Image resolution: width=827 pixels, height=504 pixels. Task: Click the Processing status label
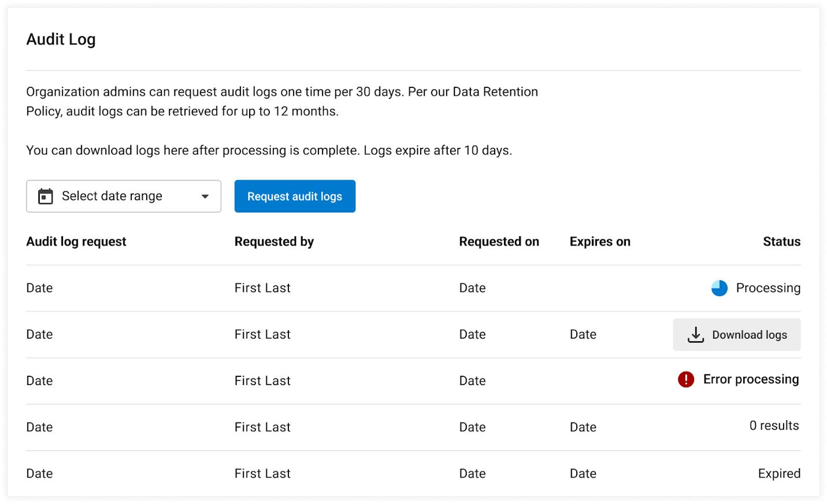pyautogui.click(x=767, y=287)
